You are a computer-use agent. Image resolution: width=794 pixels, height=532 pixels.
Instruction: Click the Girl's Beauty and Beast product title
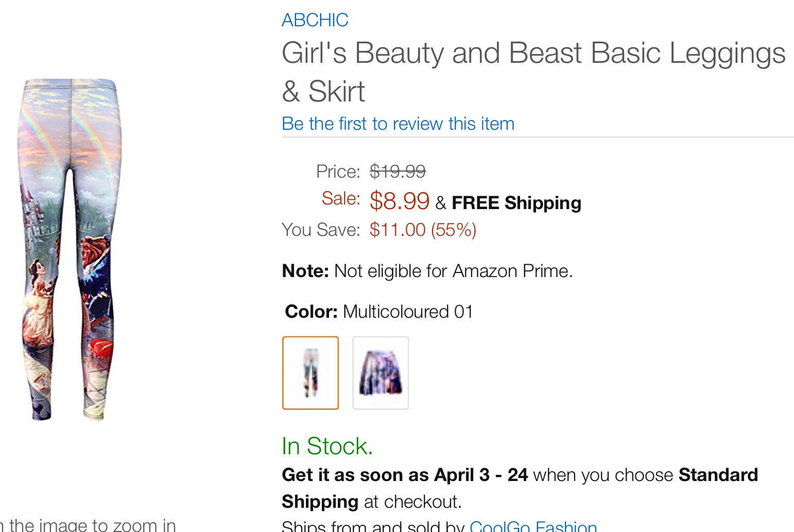[533, 72]
